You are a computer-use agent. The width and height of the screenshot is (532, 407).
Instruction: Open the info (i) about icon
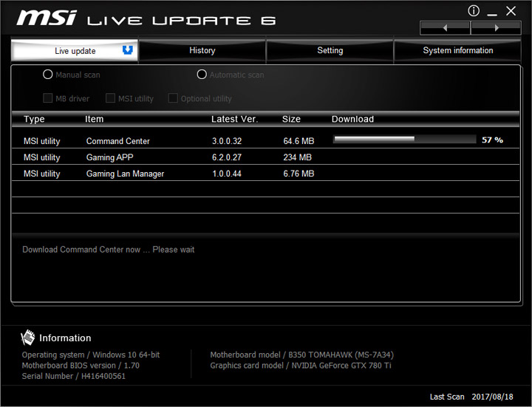[474, 11]
